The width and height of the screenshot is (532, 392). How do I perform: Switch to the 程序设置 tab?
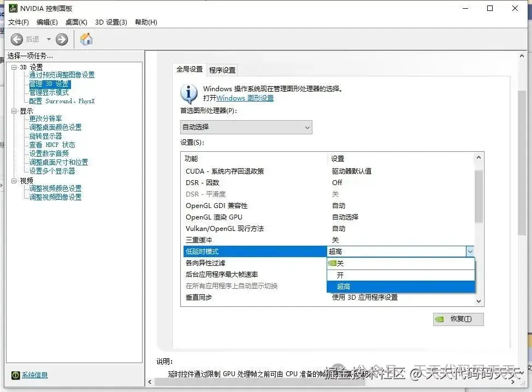[x=222, y=70]
